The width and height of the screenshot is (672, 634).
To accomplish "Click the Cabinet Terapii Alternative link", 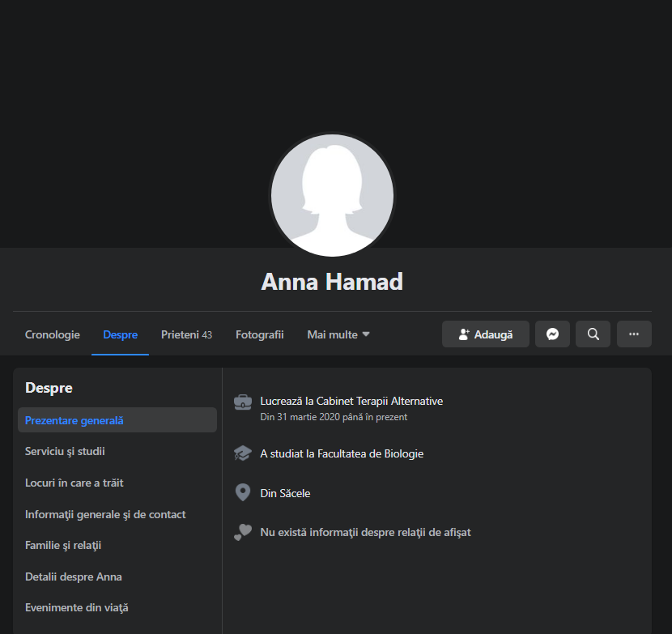I will (379, 401).
